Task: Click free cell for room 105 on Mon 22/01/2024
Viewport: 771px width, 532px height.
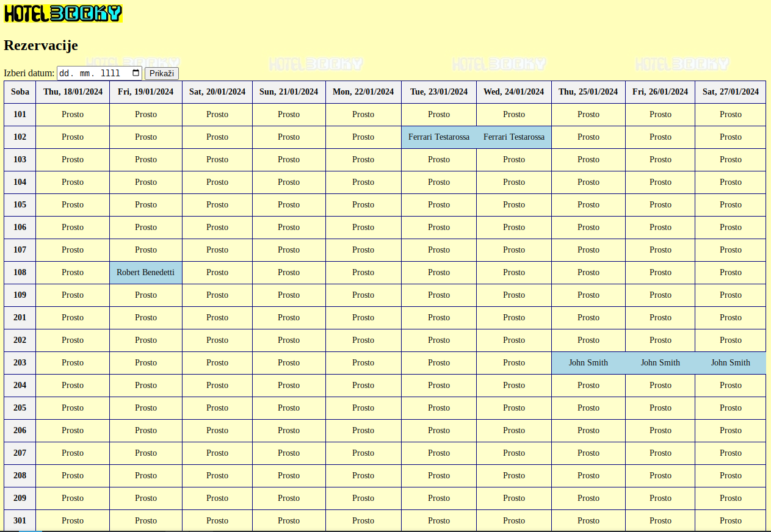Action: (x=363, y=205)
